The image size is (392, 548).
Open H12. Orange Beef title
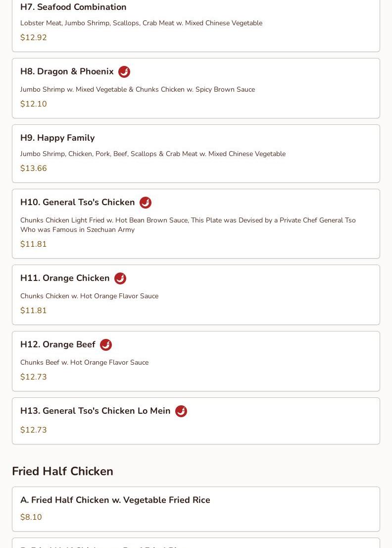[57, 344]
